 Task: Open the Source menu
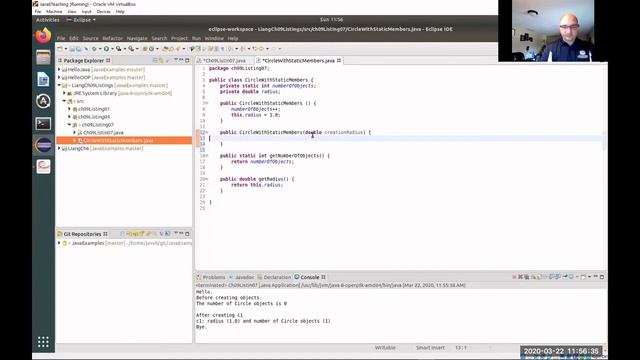tap(90, 38)
